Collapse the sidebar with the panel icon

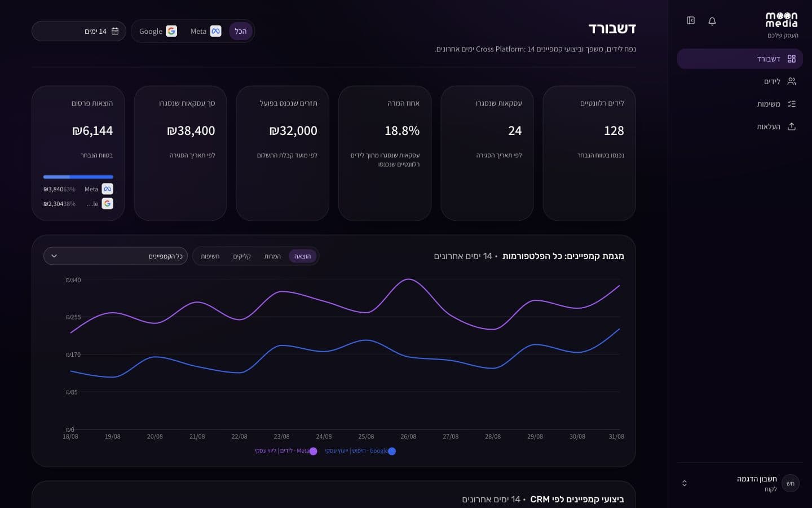click(x=691, y=20)
